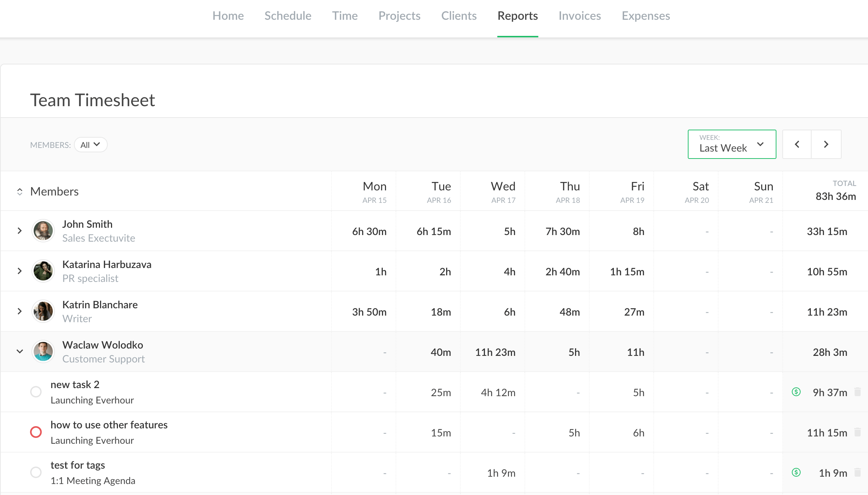Select the Reports tab
This screenshot has height=495, width=868.
(518, 16)
